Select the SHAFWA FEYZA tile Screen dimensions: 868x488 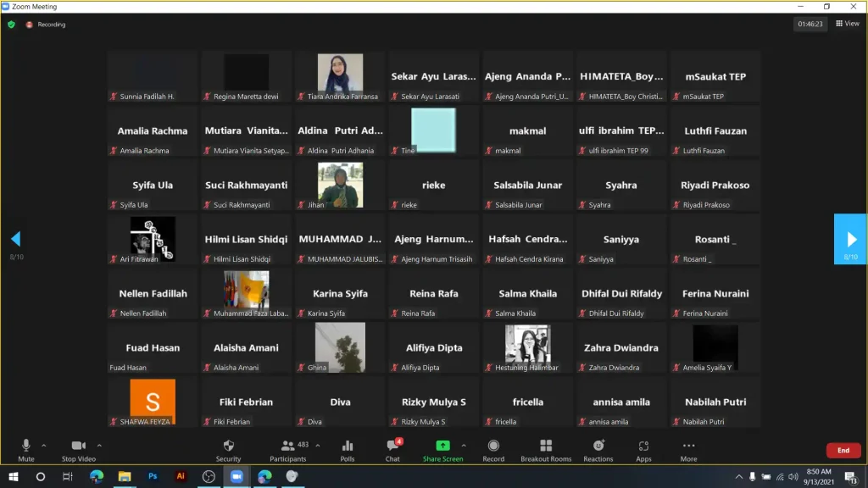153,402
